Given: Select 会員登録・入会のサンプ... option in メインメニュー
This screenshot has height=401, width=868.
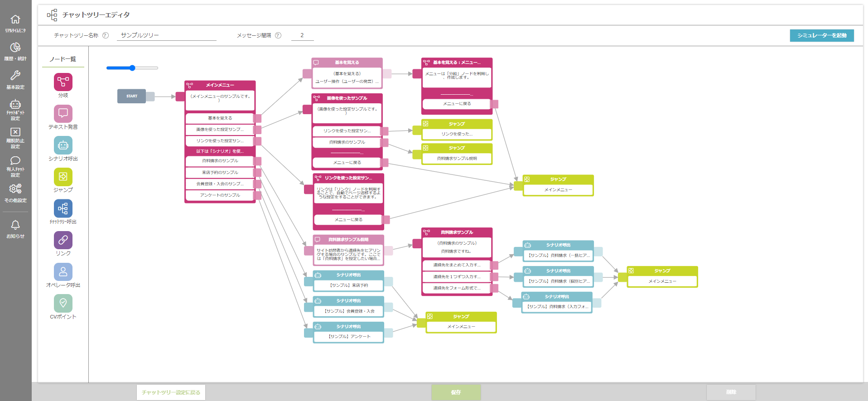Looking at the screenshot, I should (220, 184).
